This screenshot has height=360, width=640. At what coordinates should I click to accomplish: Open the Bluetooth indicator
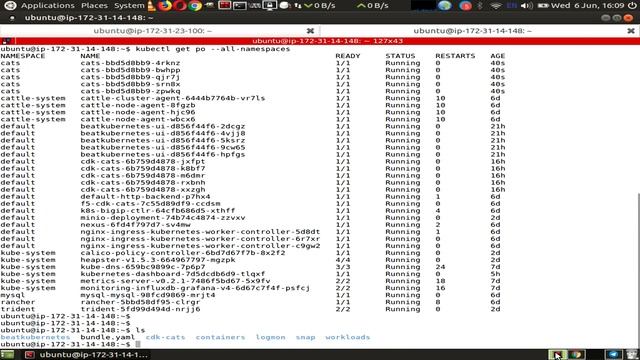tap(480, 6)
